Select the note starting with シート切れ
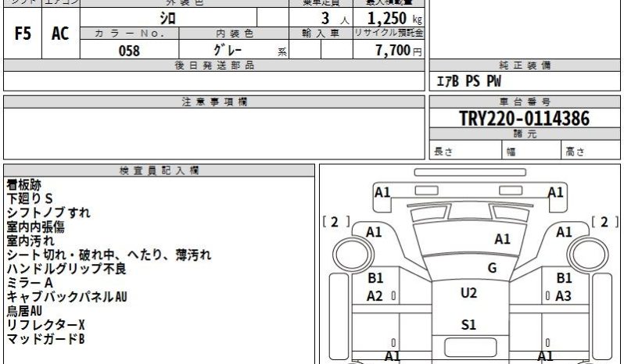This screenshot has width=624, height=364. point(109,255)
